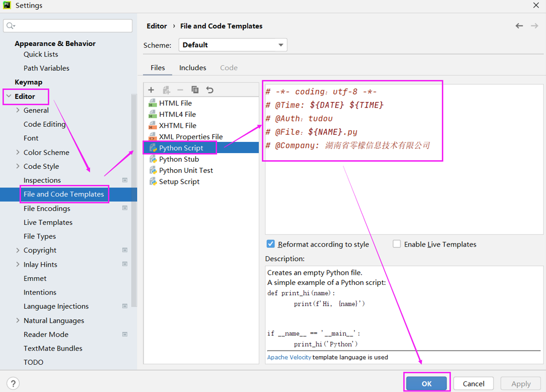Click the copy template icon
546x392 pixels.
[x=195, y=90]
